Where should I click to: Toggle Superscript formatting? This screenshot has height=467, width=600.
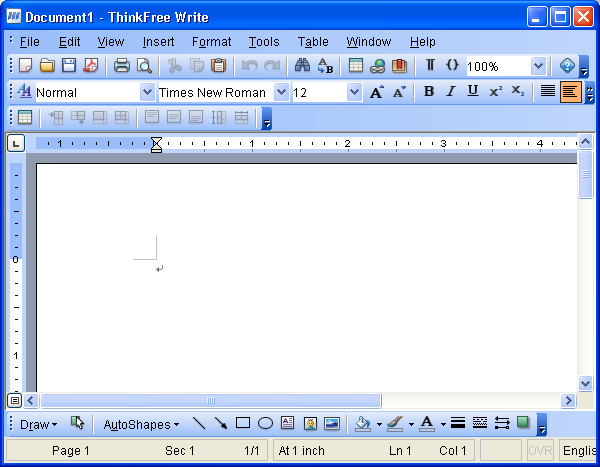496,91
